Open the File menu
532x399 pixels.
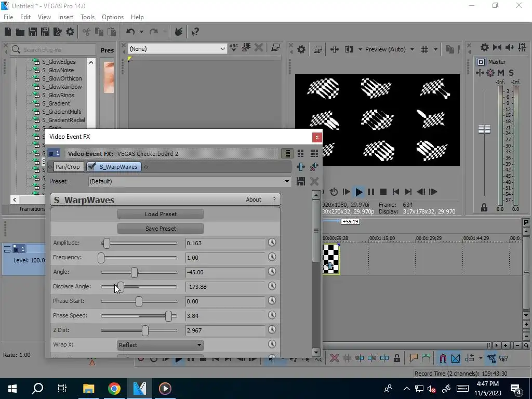click(x=8, y=17)
